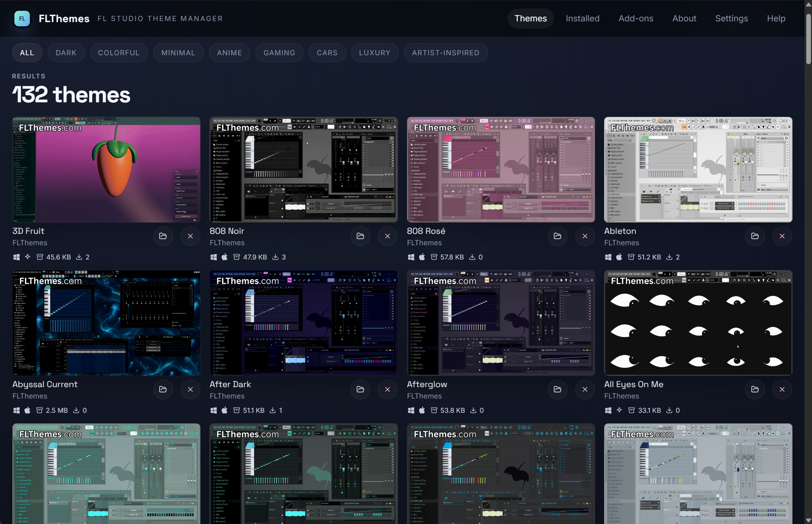Click the vertical scrollbar thumb
Image resolution: width=812 pixels, height=524 pixels.
pos(808,39)
